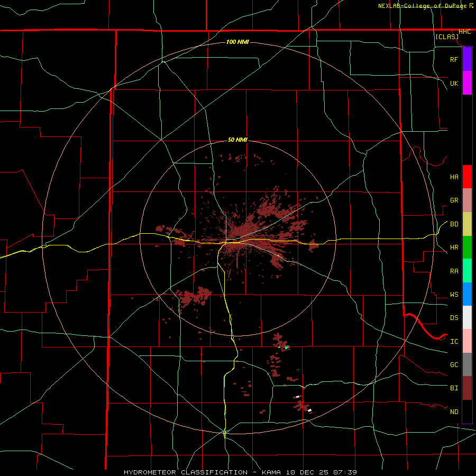Click the ND legend label
The width and height of the screenshot is (476, 476).
(x=454, y=412)
